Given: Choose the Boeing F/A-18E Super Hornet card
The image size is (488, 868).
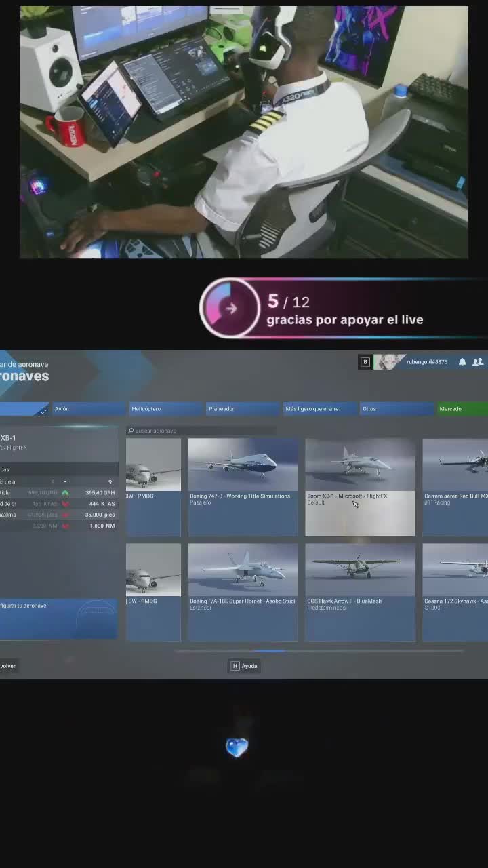Looking at the screenshot, I should coord(243,592).
